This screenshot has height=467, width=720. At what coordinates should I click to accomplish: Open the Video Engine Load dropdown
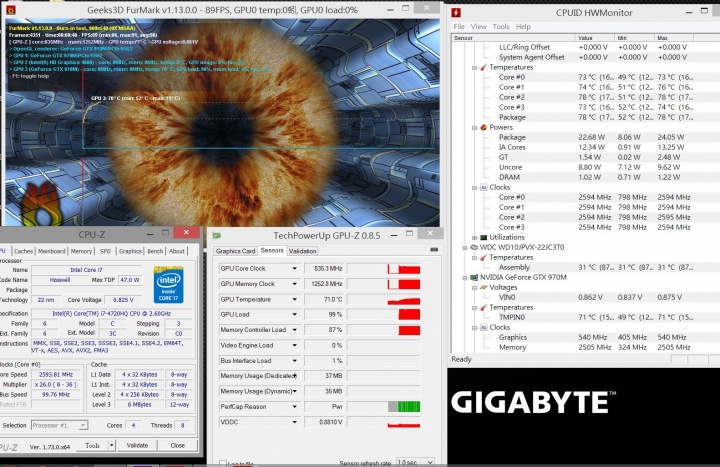pos(294,345)
